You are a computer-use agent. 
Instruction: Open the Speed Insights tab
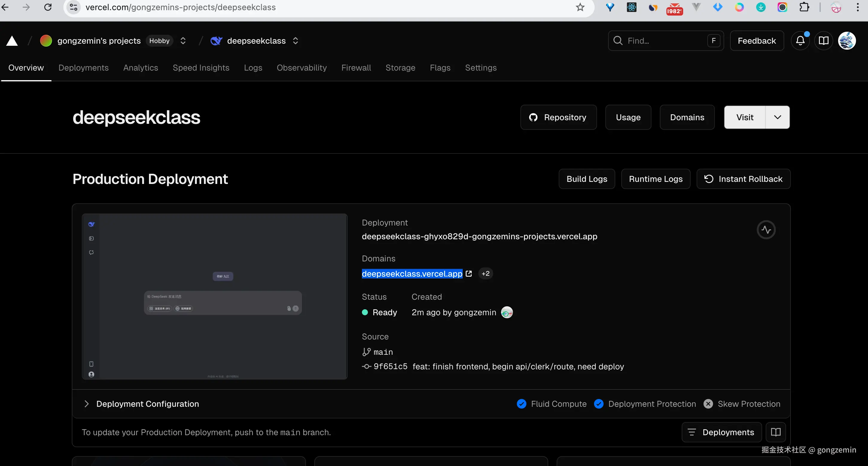201,68
